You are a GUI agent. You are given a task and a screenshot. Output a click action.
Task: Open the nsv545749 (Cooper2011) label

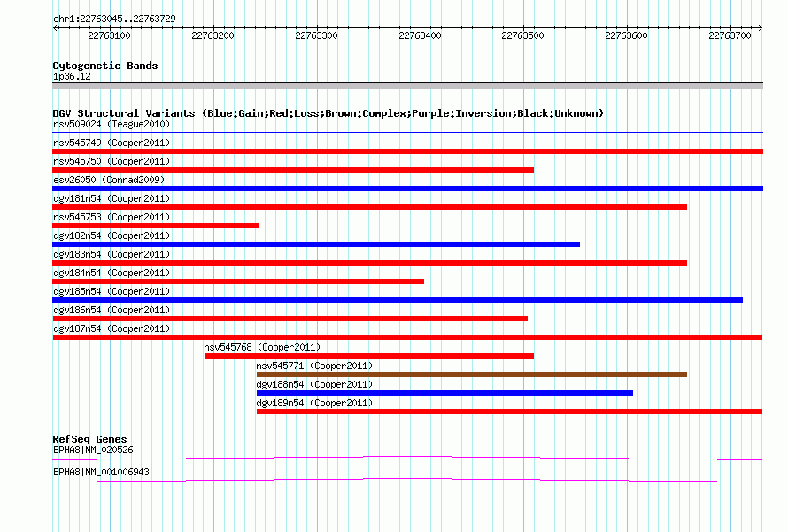(112, 143)
